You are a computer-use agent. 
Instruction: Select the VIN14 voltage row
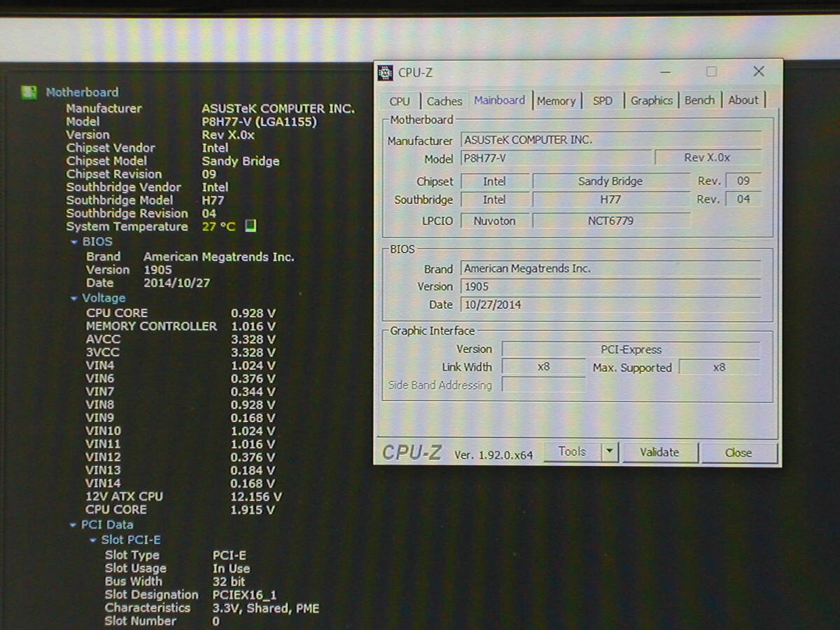181,484
